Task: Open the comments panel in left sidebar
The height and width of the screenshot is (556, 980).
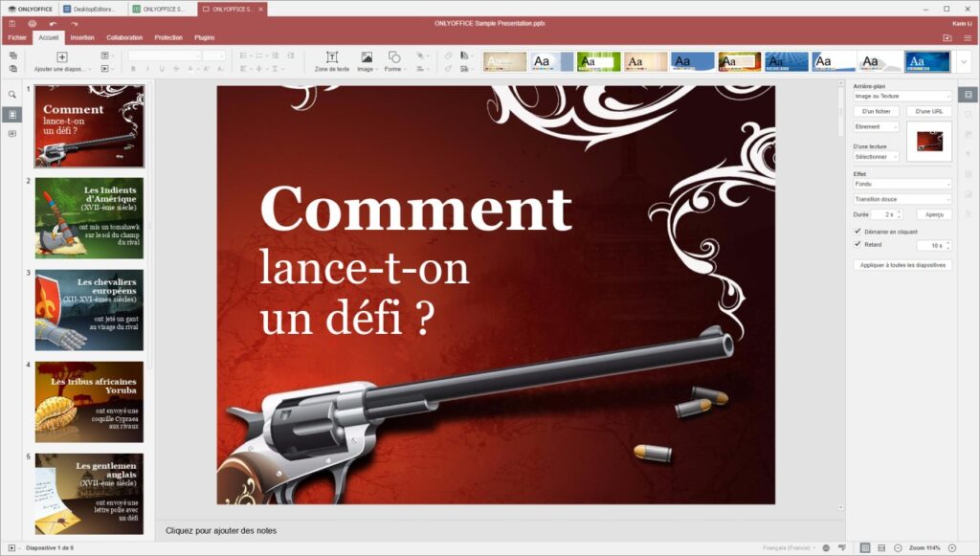Action: (11, 134)
